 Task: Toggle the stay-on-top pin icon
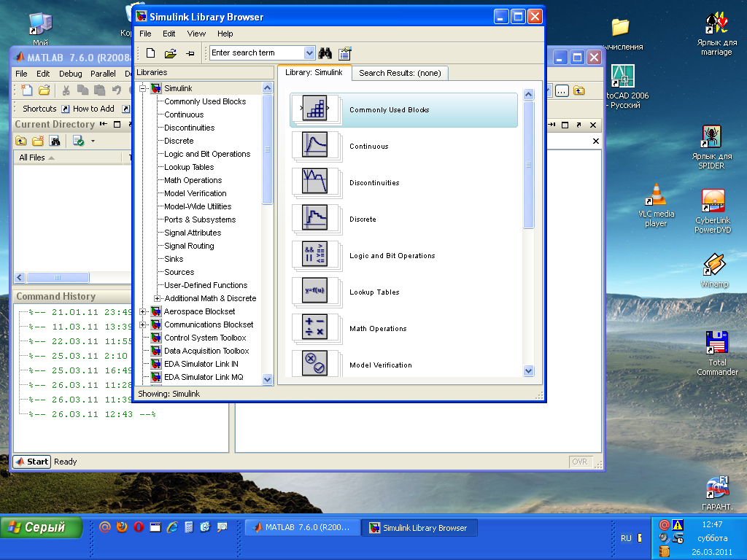pyautogui.click(x=190, y=53)
